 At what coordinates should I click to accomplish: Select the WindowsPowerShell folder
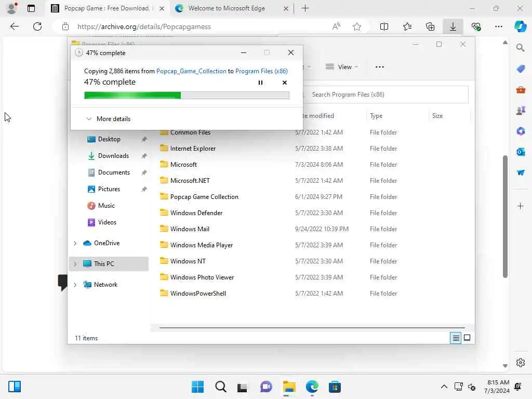(198, 294)
